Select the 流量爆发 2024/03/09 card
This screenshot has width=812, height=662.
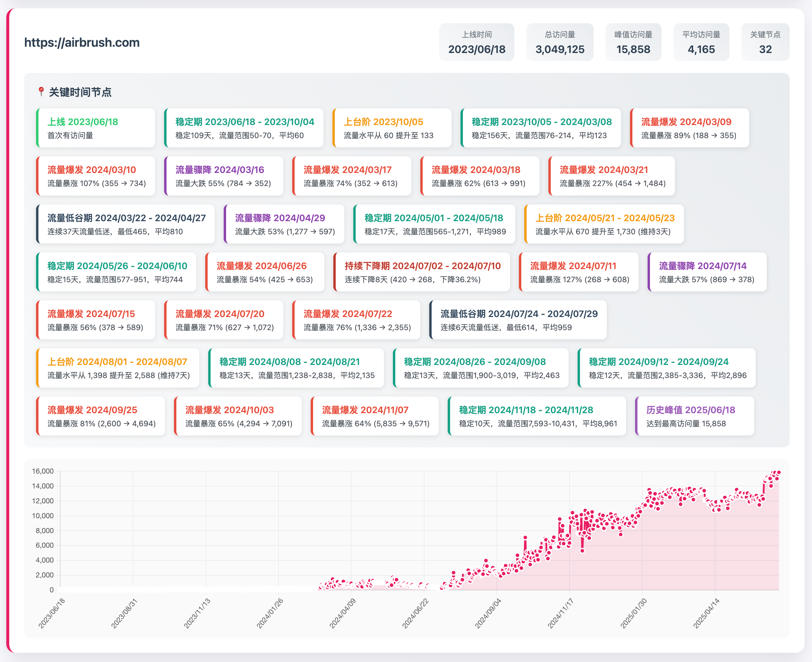pyautogui.click(x=690, y=128)
